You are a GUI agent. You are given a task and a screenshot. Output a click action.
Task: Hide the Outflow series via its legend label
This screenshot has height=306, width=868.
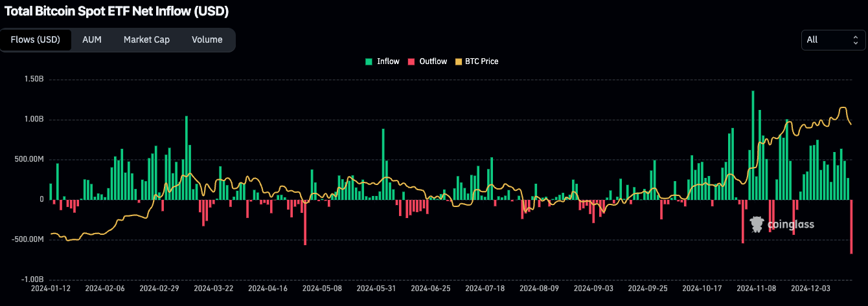coord(433,61)
